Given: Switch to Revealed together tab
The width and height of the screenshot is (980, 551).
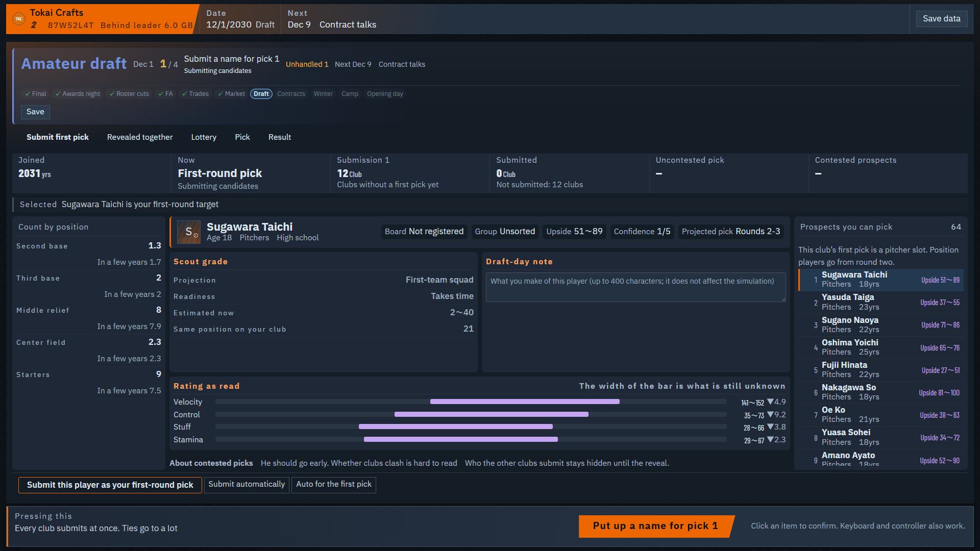Looking at the screenshot, I should pyautogui.click(x=140, y=137).
